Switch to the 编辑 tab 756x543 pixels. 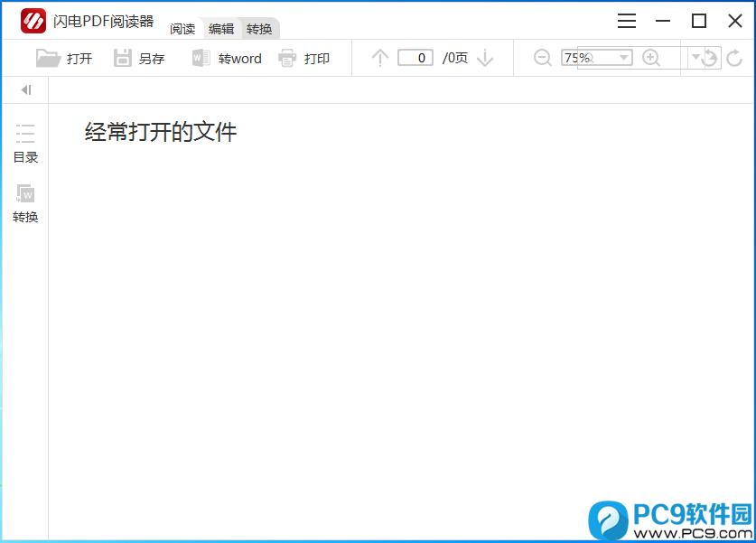click(221, 29)
